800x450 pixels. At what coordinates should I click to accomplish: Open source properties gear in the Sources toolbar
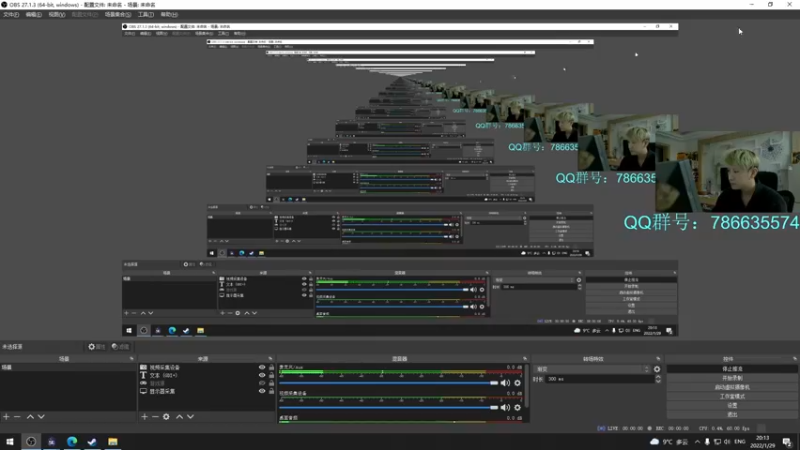click(x=166, y=417)
